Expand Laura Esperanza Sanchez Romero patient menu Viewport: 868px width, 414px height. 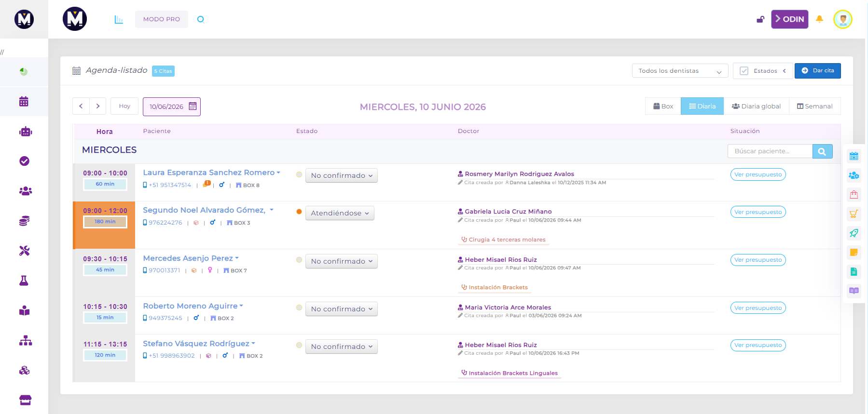click(211, 173)
